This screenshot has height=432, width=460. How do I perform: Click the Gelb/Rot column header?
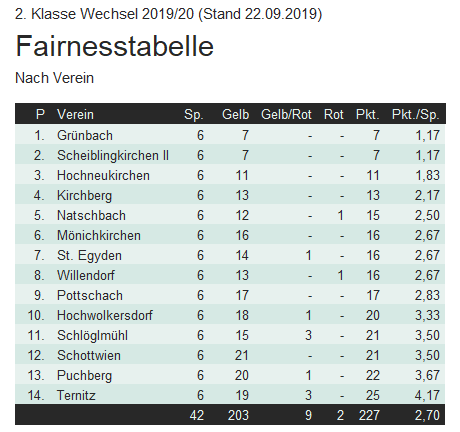(286, 114)
